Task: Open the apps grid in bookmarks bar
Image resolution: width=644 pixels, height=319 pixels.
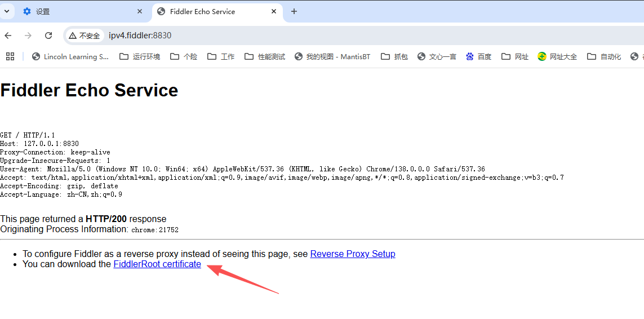Action: coord(10,57)
